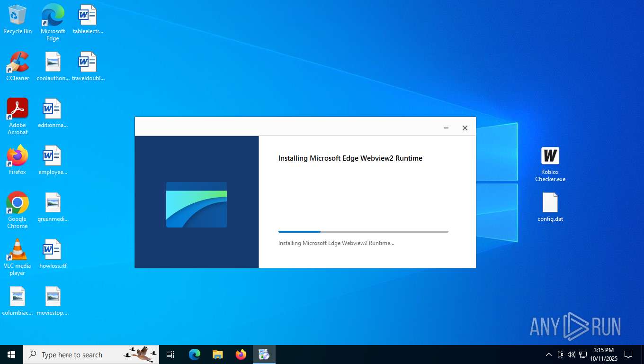644x364 pixels.
Task: Select the Google Chrome desktop shortcut
Action: click(18, 210)
